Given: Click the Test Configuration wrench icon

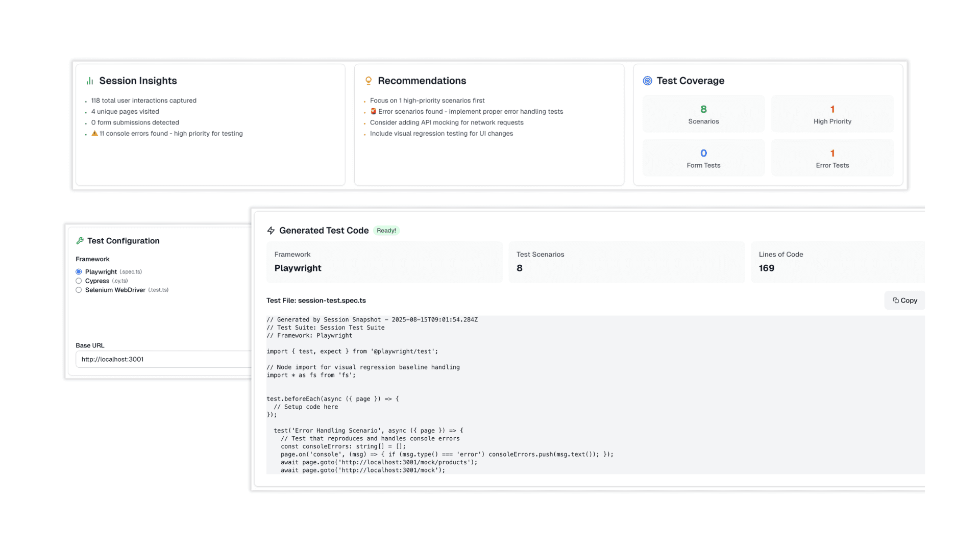Looking at the screenshot, I should pos(80,240).
